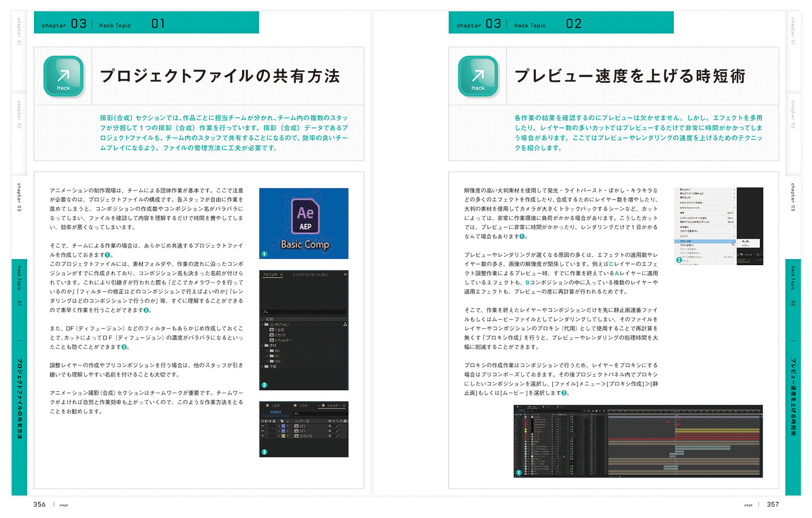Collapse the 素材 folder

click(x=262, y=345)
